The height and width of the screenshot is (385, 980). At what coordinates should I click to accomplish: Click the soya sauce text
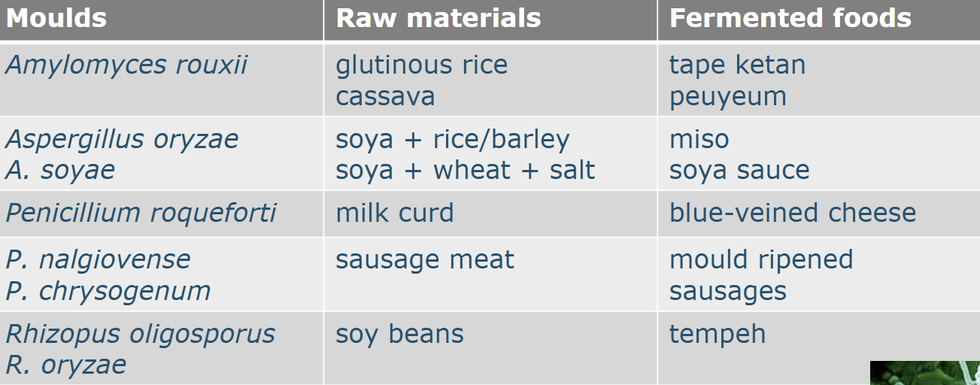click(739, 170)
